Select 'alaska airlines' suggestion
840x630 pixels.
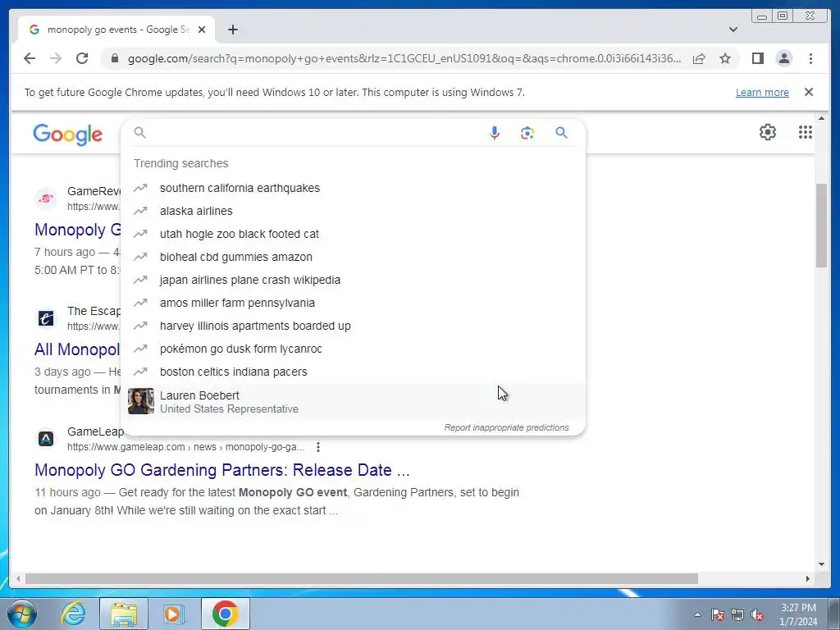(354, 211)
